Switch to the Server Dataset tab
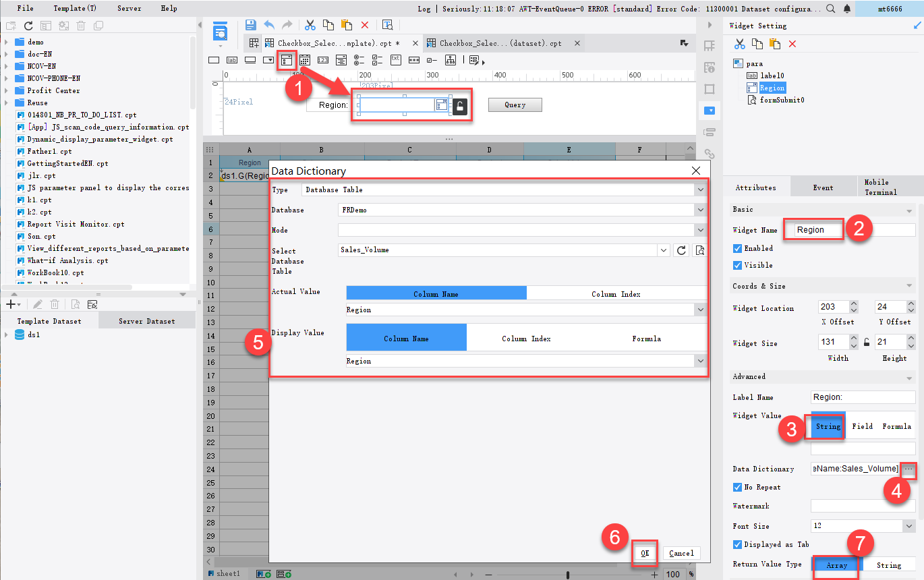 (x=147, y=320)
